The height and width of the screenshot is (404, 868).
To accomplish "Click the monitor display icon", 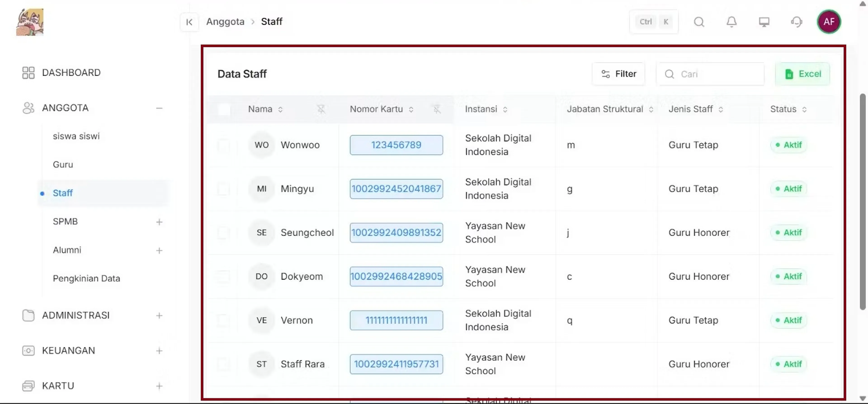I will click(x=764, y=22).
